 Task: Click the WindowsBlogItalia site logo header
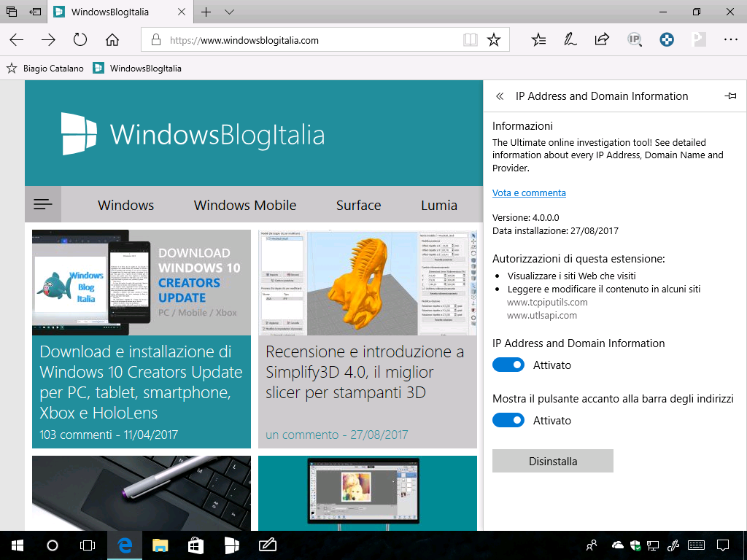tap(193, 134)
